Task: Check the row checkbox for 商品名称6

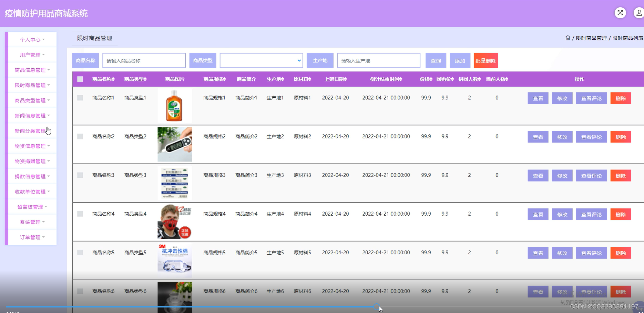Action: pyautogui.click(x=80, y=291)
